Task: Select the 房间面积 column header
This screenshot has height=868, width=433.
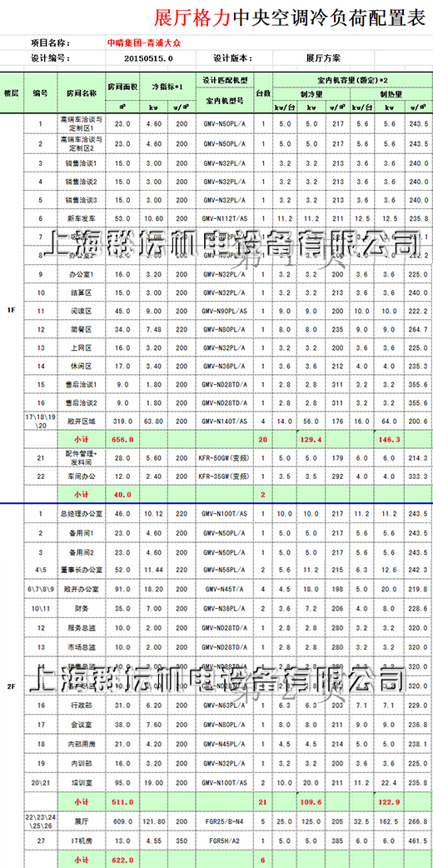Action: (121, 87)
